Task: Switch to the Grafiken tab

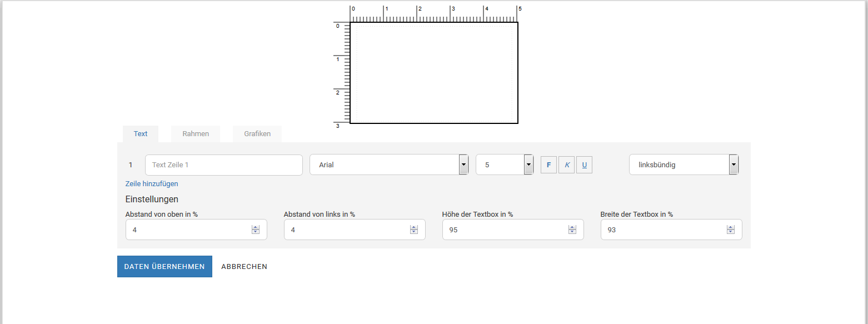Action: pyautogui.click(x=257, y=134)
